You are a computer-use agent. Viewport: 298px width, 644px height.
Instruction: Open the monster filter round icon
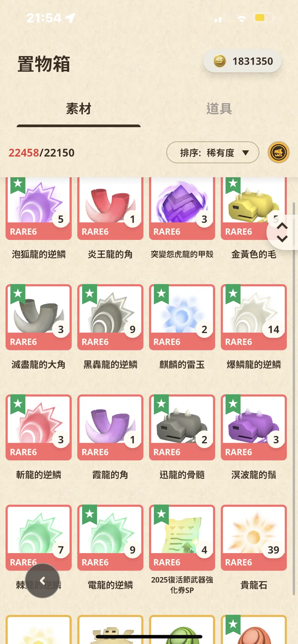tap(278, 152)
